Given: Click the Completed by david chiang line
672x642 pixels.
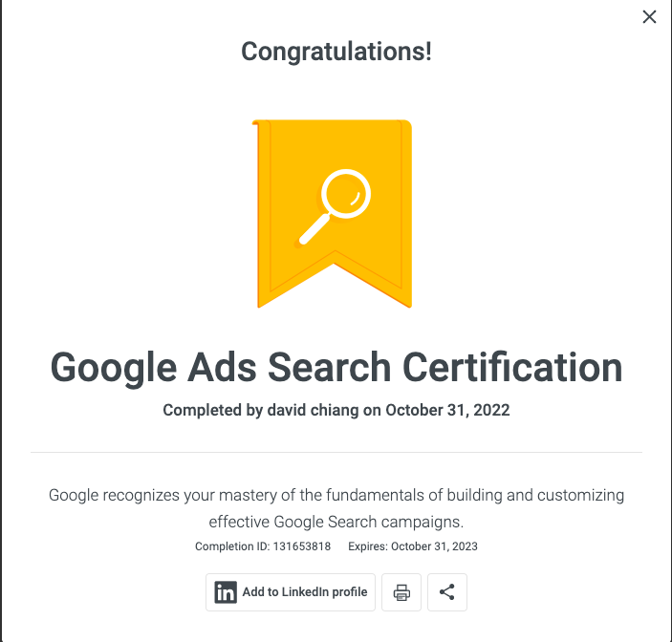Looking at the screenshot, I should 336,410.
